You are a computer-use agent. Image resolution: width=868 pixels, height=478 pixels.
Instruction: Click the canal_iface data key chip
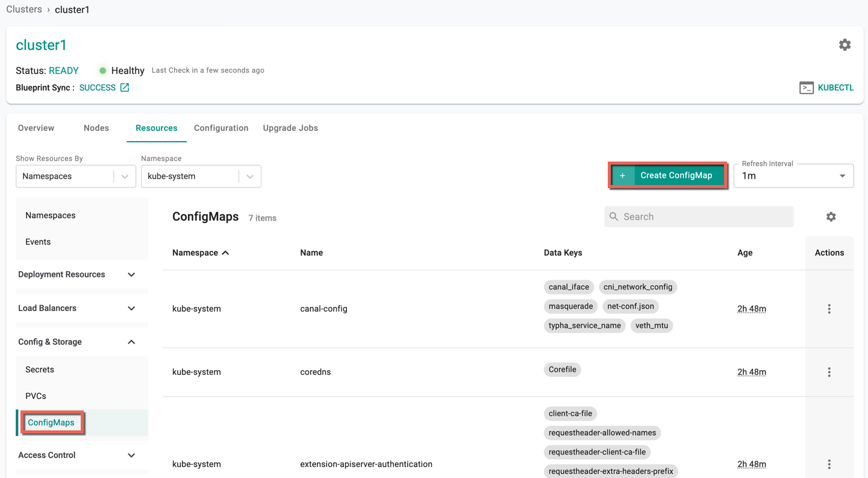coord(569,287)
